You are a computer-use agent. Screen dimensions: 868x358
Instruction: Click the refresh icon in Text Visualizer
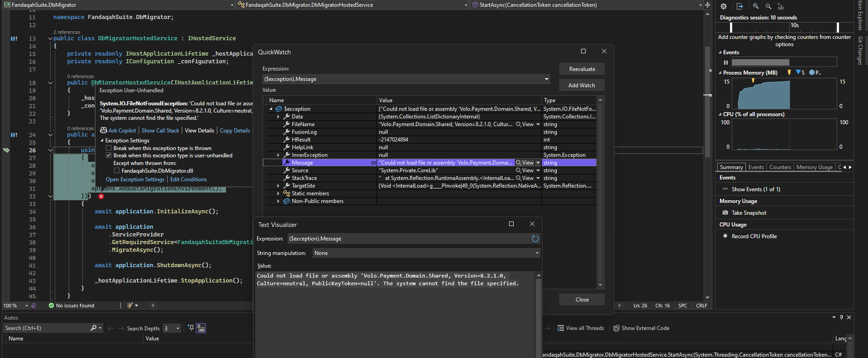click(535, 239)
